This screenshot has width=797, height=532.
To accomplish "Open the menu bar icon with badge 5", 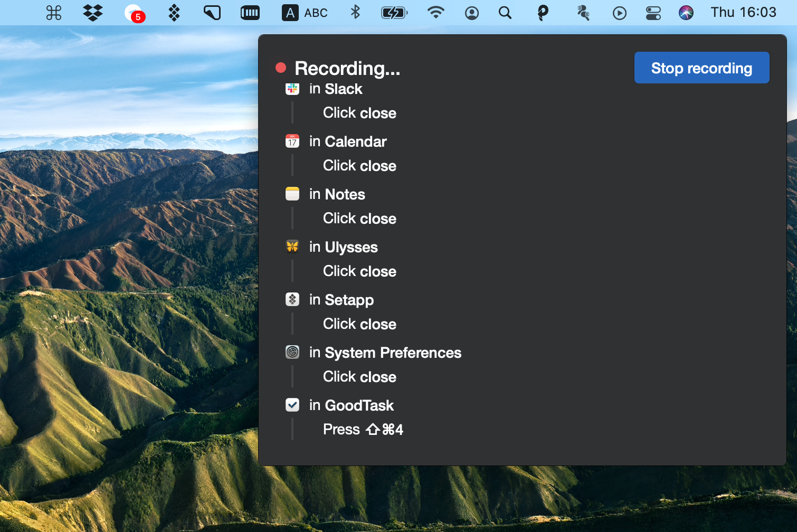I will click(135, 13).
